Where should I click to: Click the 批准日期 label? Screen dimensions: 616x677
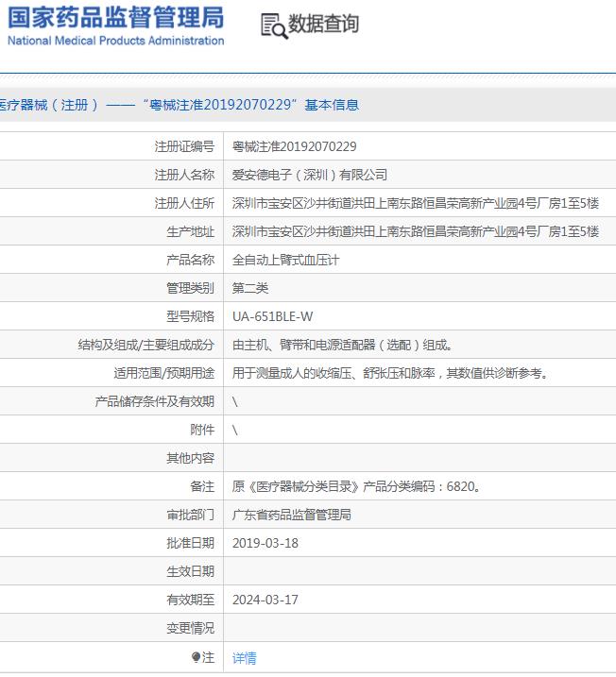(x=191, y=543)
